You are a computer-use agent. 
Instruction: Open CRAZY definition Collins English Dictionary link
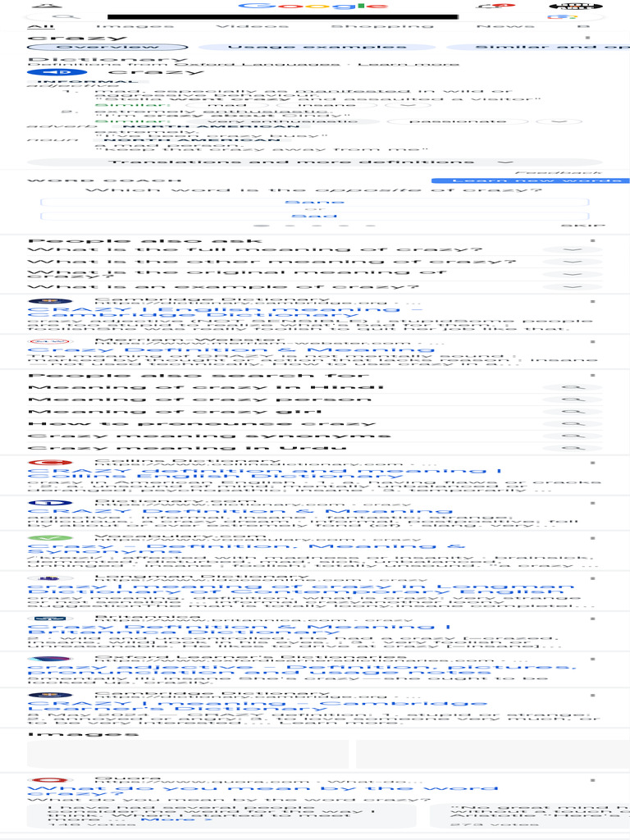(265, 473)
